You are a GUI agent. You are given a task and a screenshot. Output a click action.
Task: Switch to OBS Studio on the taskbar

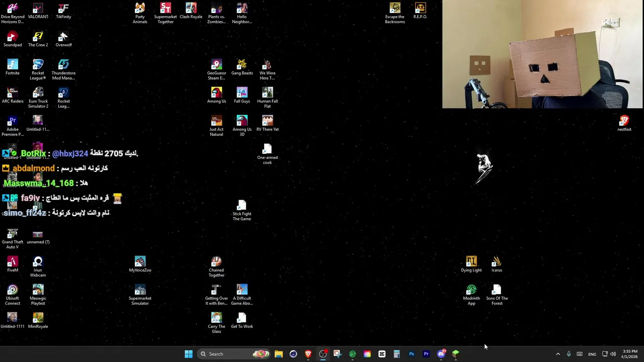pyautogui.click(x=323, y=354)
